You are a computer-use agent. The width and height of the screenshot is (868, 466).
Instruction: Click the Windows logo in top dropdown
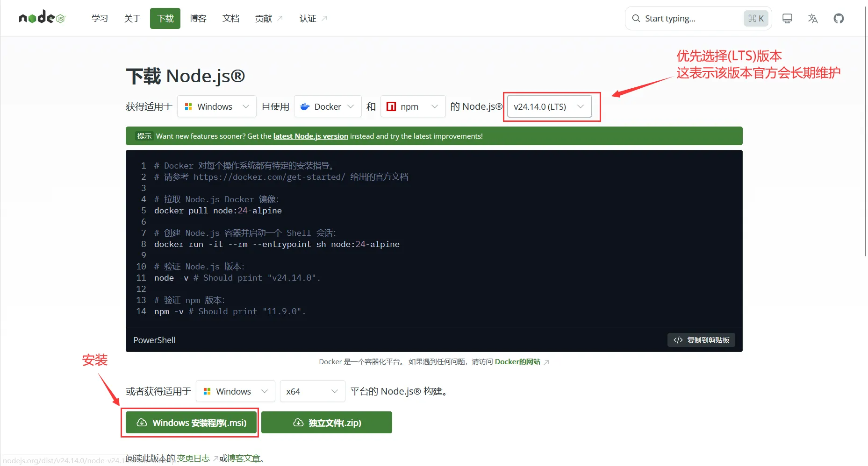[188, 106]
